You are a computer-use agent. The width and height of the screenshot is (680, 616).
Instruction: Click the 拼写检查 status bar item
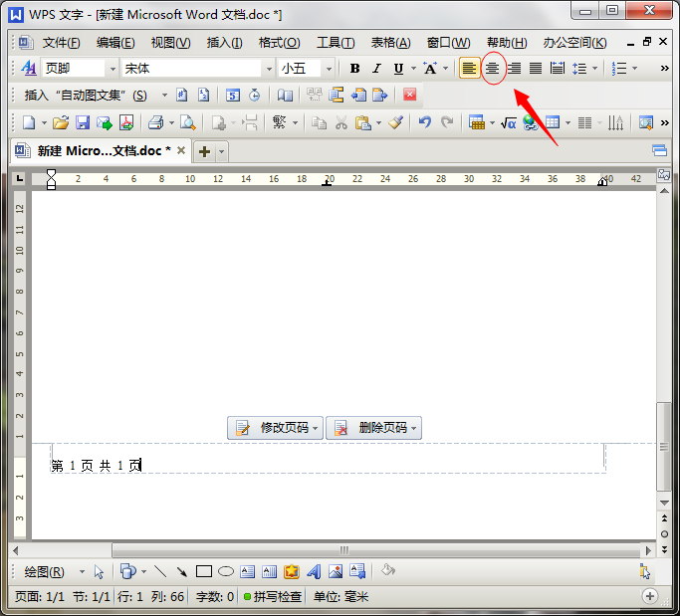point(273,597)
